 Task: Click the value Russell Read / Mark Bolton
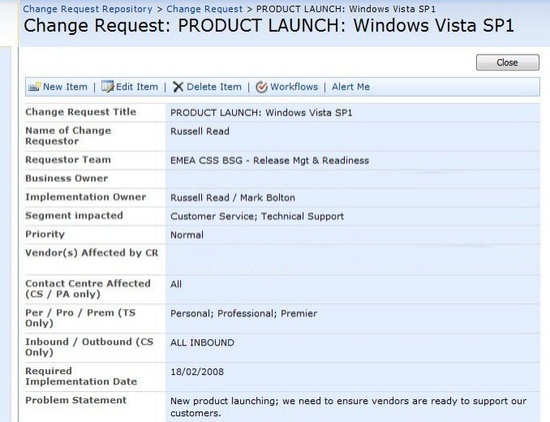[233, 197]
